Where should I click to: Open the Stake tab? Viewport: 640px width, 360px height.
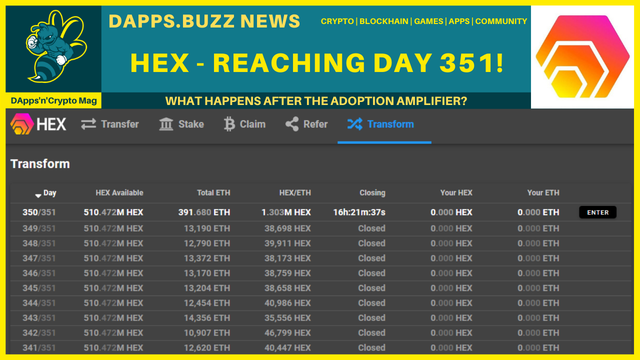tap(181, 124)
